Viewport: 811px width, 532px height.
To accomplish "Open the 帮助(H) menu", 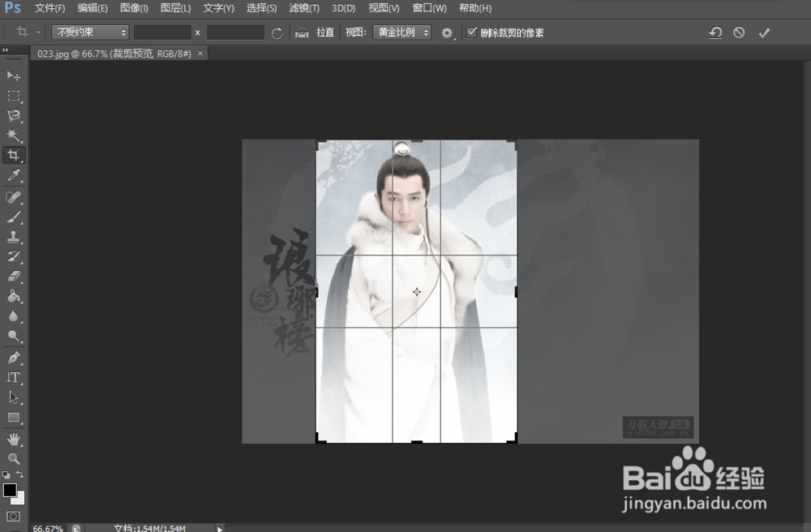I will 475,8.
